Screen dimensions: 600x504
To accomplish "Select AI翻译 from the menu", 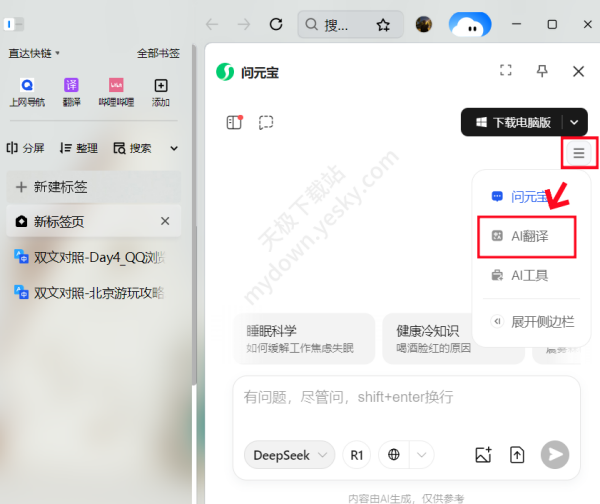I will 527,236.
